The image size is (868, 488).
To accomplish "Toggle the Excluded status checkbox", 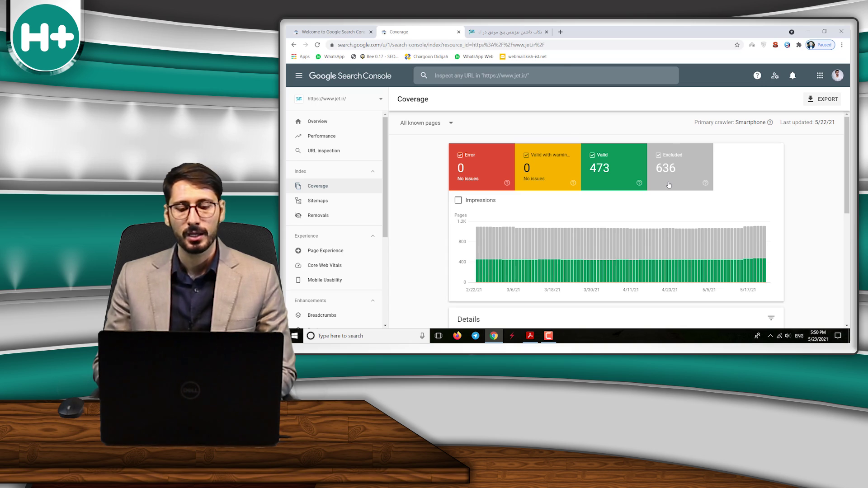I will (x=658, y=155).
